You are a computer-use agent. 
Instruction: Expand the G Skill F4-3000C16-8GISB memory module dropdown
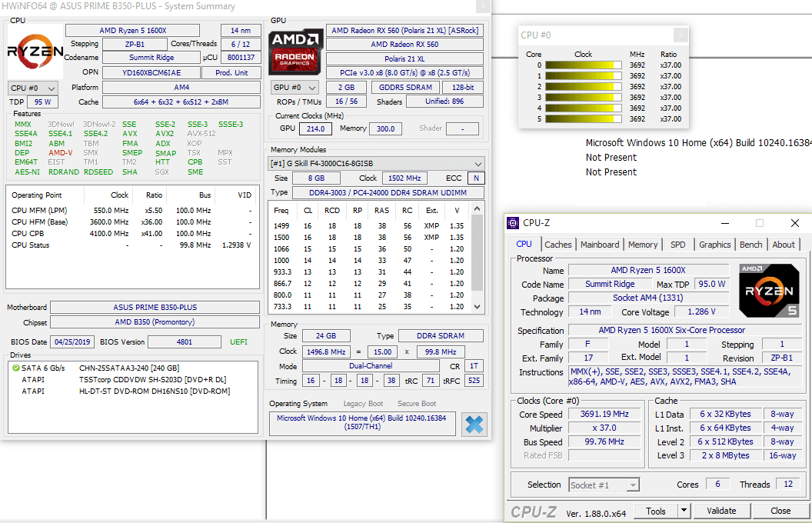377,164
